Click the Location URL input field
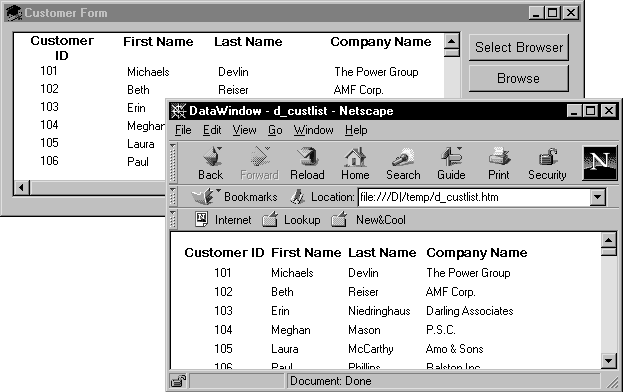Viewport: 625px width, 392px height. click(474, 197)
